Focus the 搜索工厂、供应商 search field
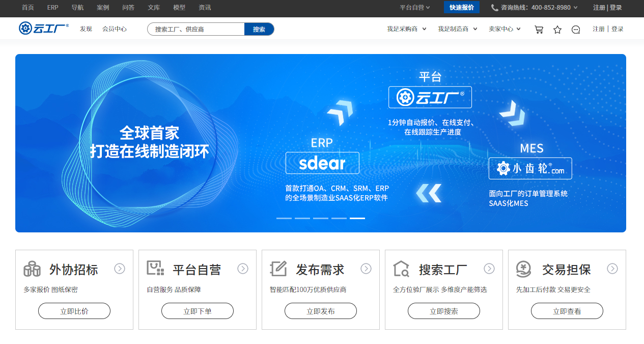 pyautogui.click(x=196, y=29)
